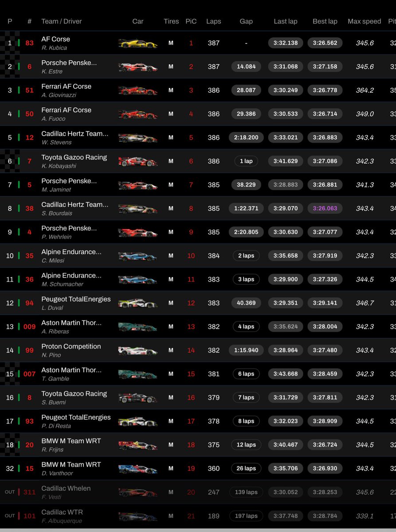The height and width of the screenshot is (532, 396).
Task: Click the #35 Alpine Endurance car image
Action: pyautogui.click(x=138, y=256)
